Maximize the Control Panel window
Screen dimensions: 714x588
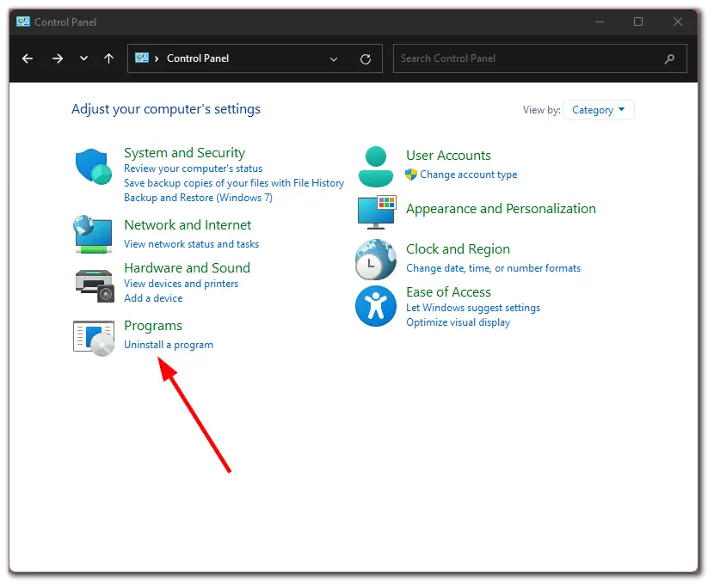638,21
